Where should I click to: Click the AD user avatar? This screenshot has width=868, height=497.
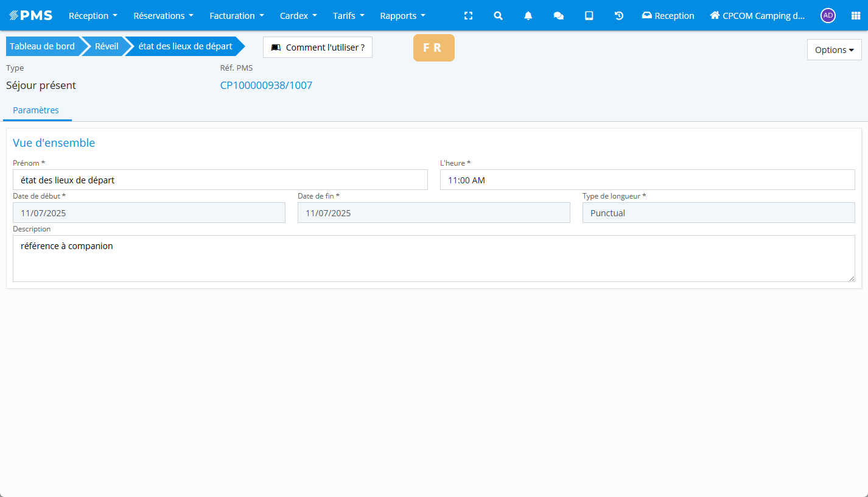click(x=827, y=16)
